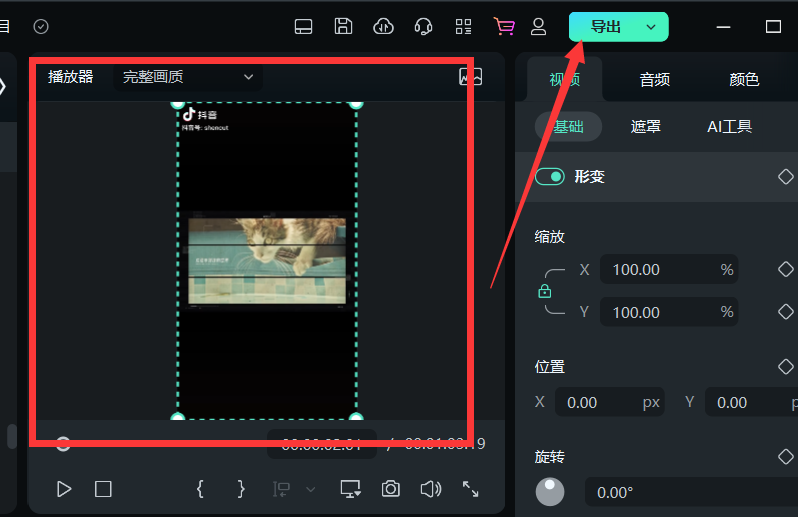
Task: Open the user account icon
Action: (x=538, y=26)
